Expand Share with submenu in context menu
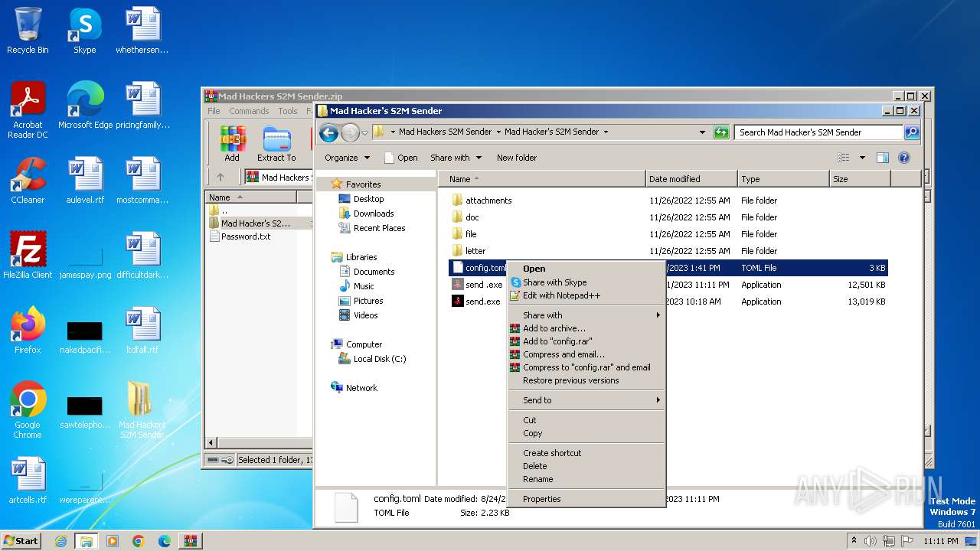 pyautogui.click(x=587, y=315)
